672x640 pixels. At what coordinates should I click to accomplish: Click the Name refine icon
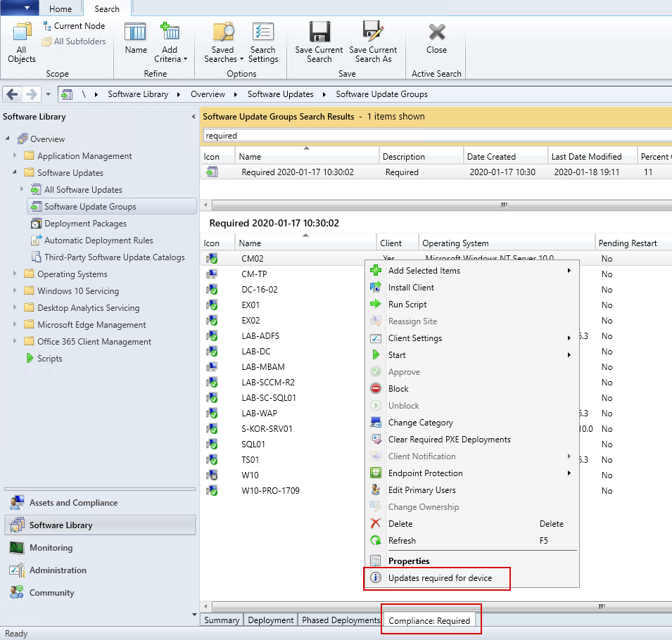[136, 39]
